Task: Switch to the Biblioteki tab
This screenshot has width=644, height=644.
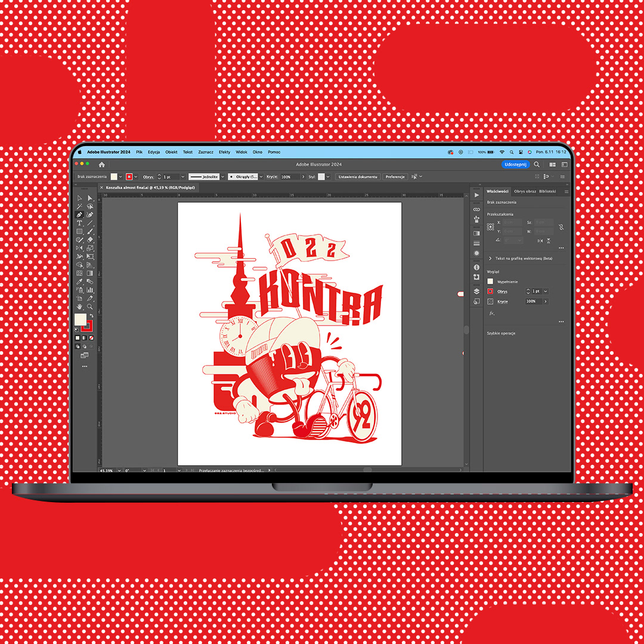Action: tap(547, 191)
